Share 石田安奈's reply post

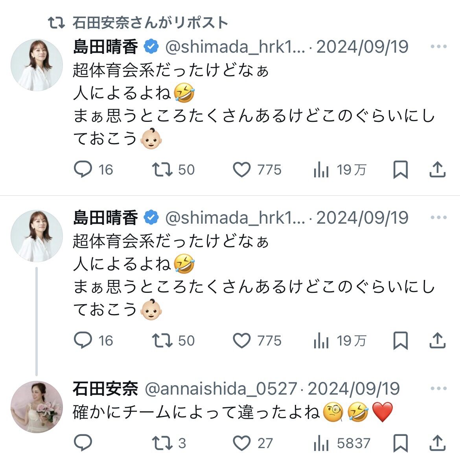[x=437, y=443]
